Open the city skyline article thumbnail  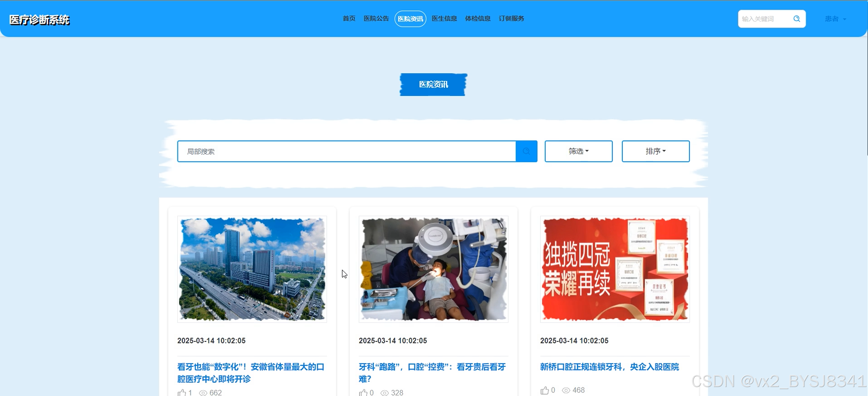point(252,269)
